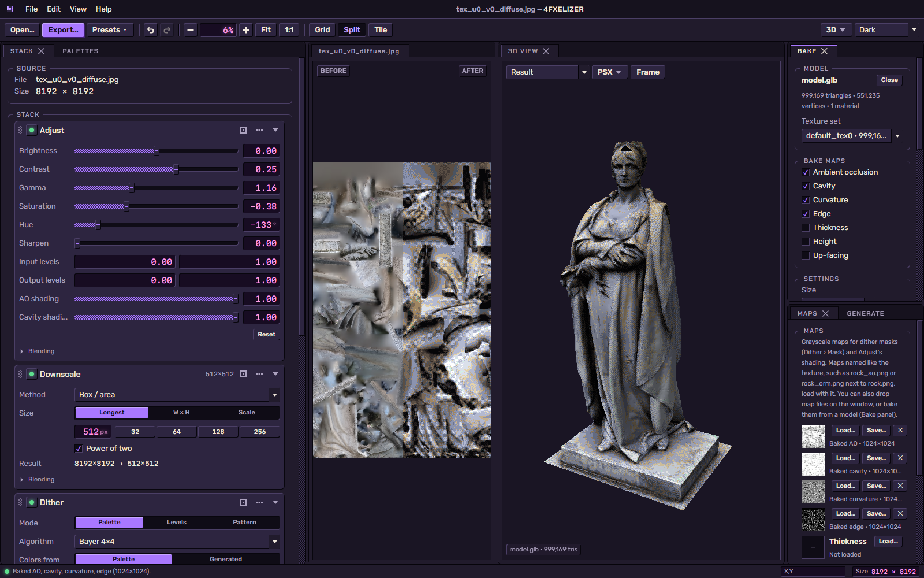The image size is (924, 578).
Task: Collapse the Downscale effect with its chevron
Action: [275, 374]
